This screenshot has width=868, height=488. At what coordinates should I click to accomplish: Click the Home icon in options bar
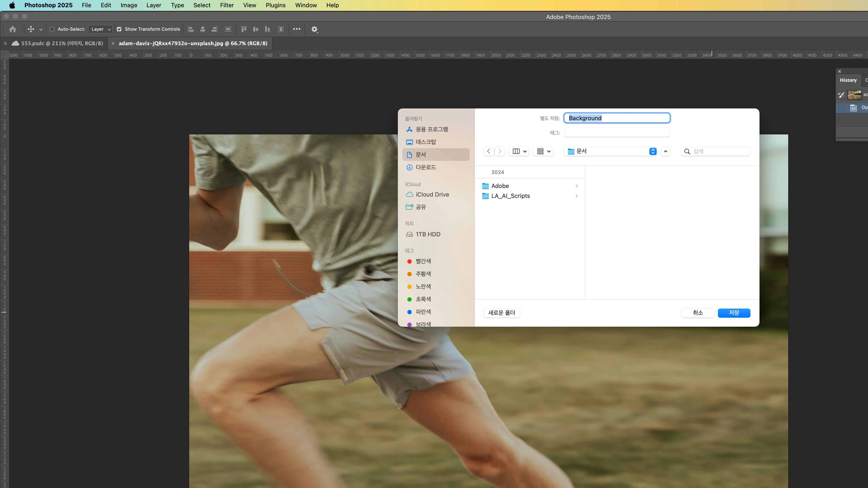pos(13,29)
